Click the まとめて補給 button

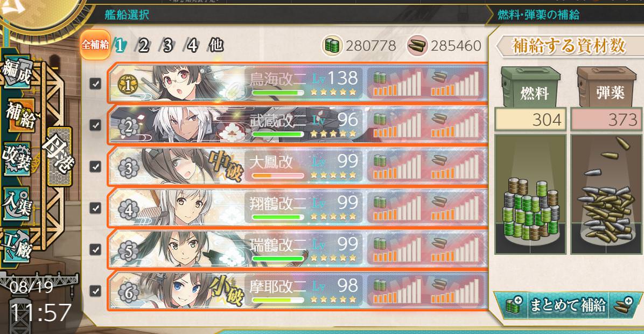tap(567, 305)
